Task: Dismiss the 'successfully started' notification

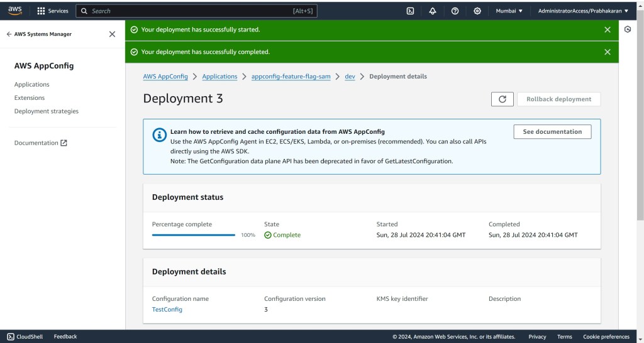Action: pyautogui.click(x=607, y=30)
